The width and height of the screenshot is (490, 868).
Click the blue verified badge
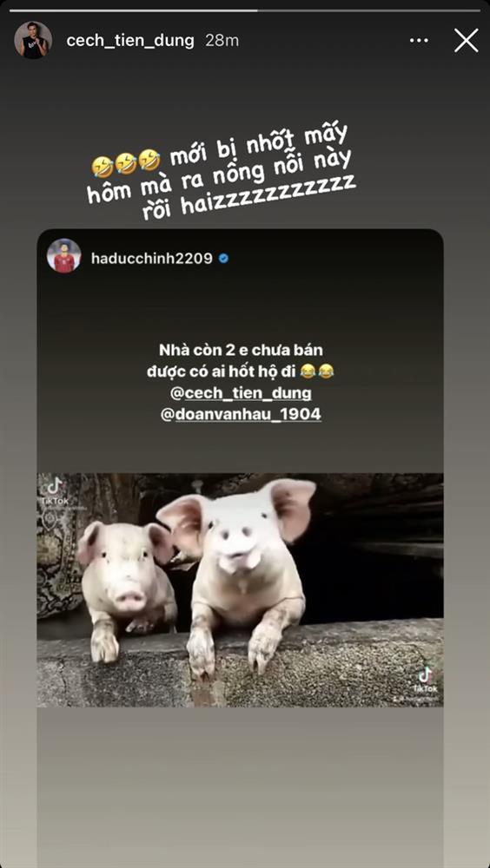223,259
